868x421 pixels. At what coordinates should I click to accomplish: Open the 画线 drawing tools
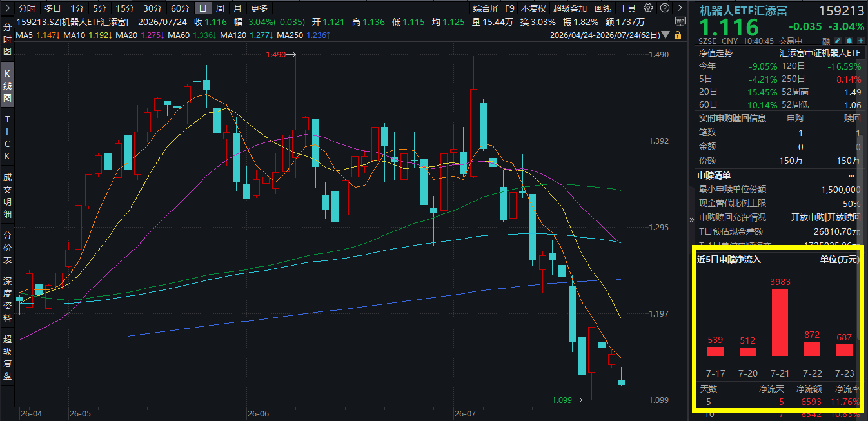(x=603, y=8)
